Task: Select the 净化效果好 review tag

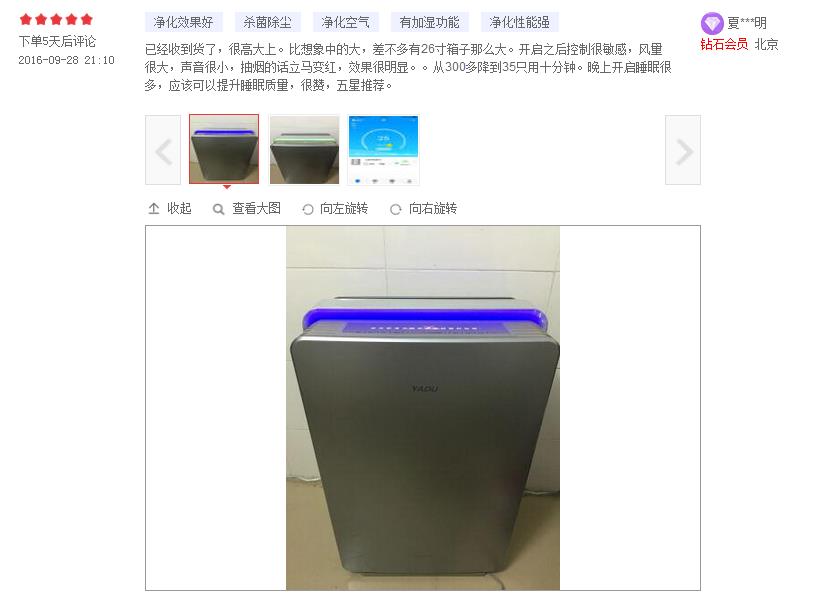Action: (184, 22)
